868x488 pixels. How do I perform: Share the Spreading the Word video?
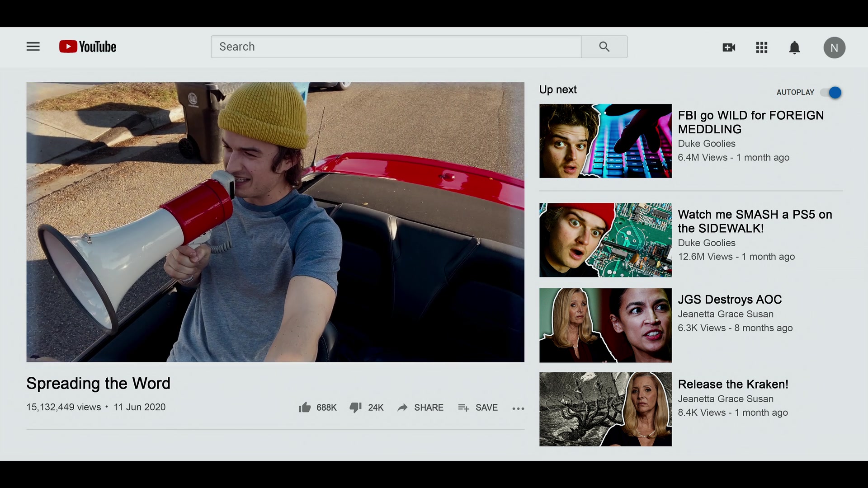click(420, 408)
